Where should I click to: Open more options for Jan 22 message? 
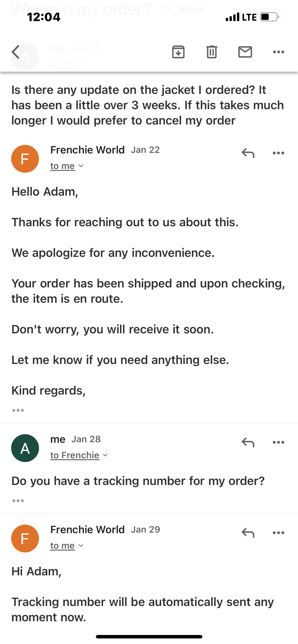point(278,153)
